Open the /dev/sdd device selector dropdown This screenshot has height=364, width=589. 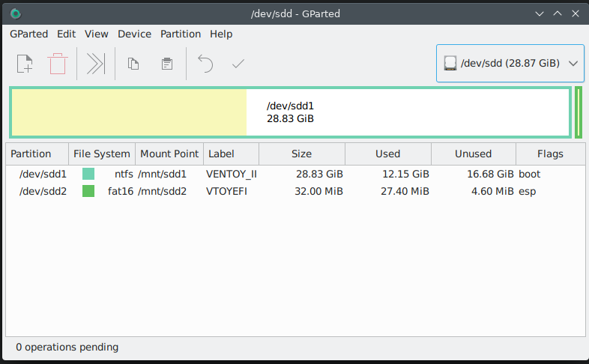pyautogui.click(x=510, y=64)
